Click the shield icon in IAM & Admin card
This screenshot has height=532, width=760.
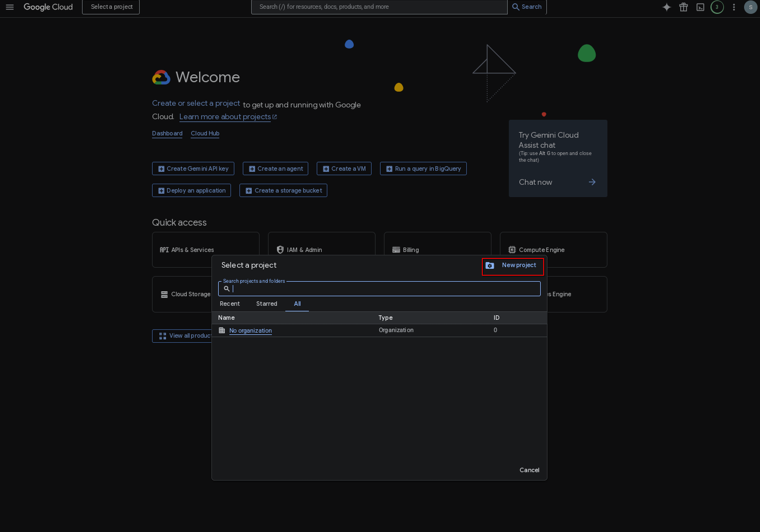[x=280, y=250]
